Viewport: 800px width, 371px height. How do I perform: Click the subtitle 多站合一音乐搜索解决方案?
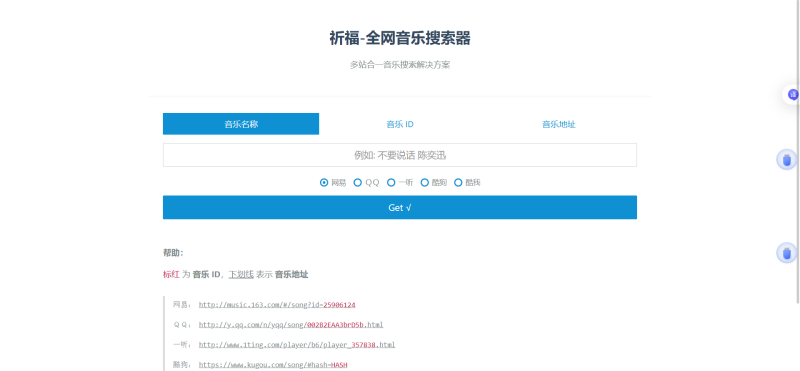coord(399,65)
